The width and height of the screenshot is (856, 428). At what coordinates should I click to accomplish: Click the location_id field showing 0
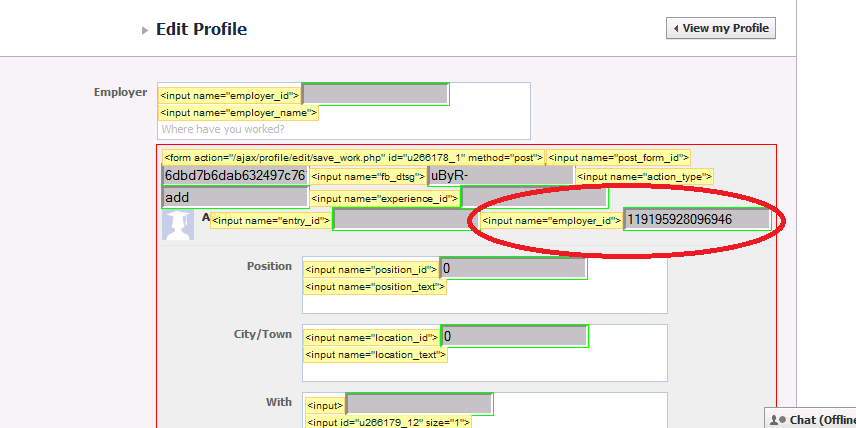515,337
